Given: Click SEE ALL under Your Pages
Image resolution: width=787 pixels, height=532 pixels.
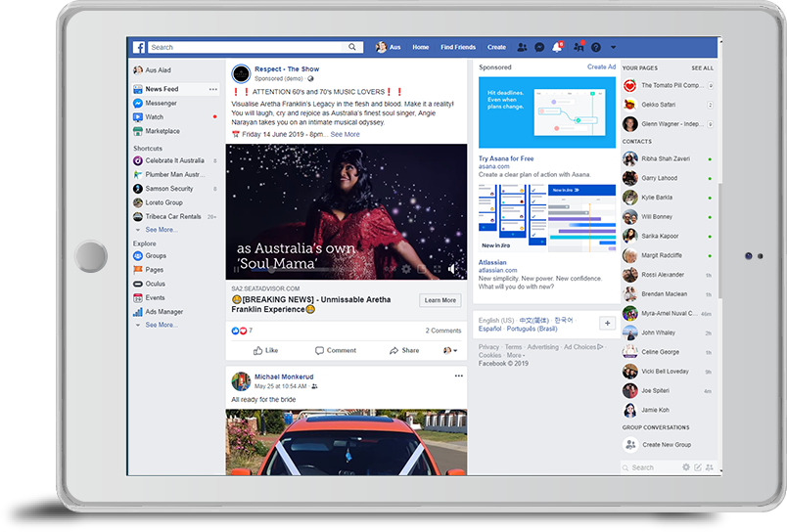Looking at the screenshot, I should point(702,68).
